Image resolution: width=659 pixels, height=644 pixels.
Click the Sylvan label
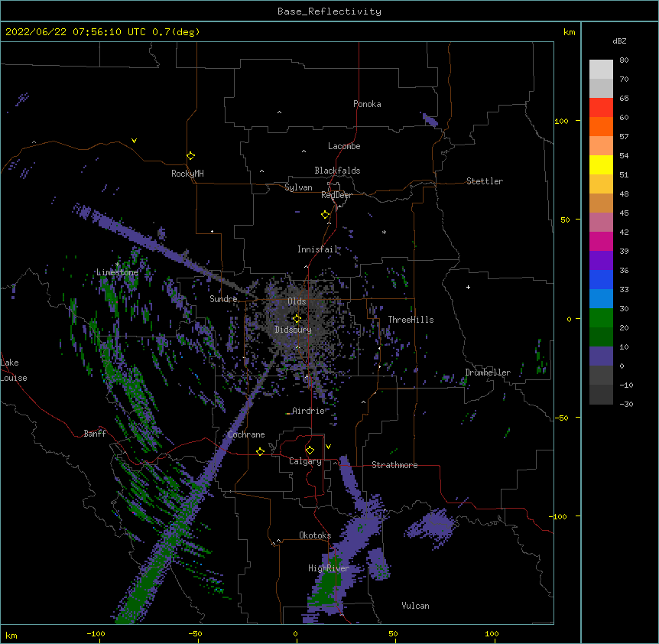(x=298, y=187)
